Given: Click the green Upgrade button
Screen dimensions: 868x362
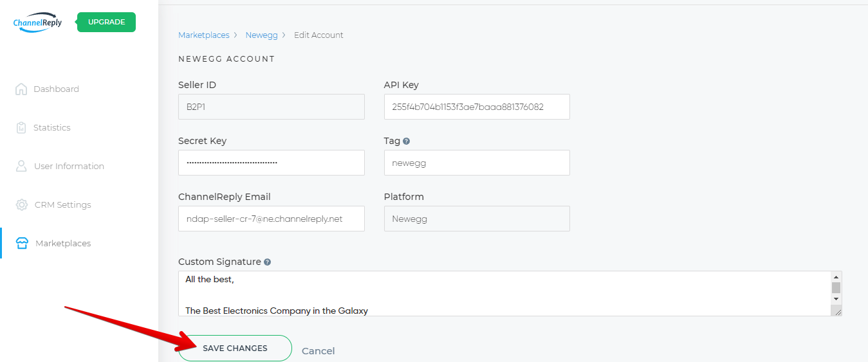Looking at the screenshot, I should [106, 22].
